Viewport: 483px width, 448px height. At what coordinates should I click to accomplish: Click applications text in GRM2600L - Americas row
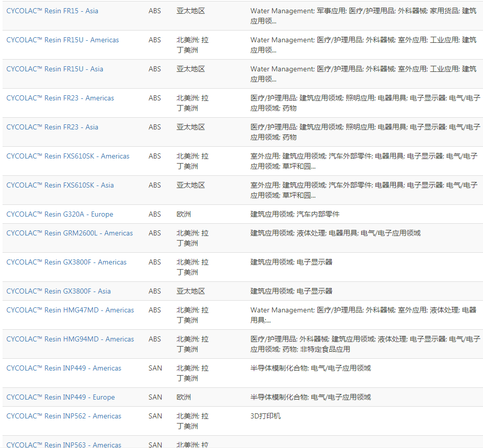click(x=335, y=233)
